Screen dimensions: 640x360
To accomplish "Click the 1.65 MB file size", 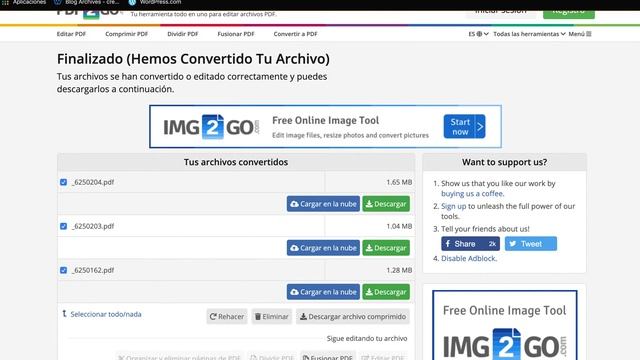I will tap(399, 182).
